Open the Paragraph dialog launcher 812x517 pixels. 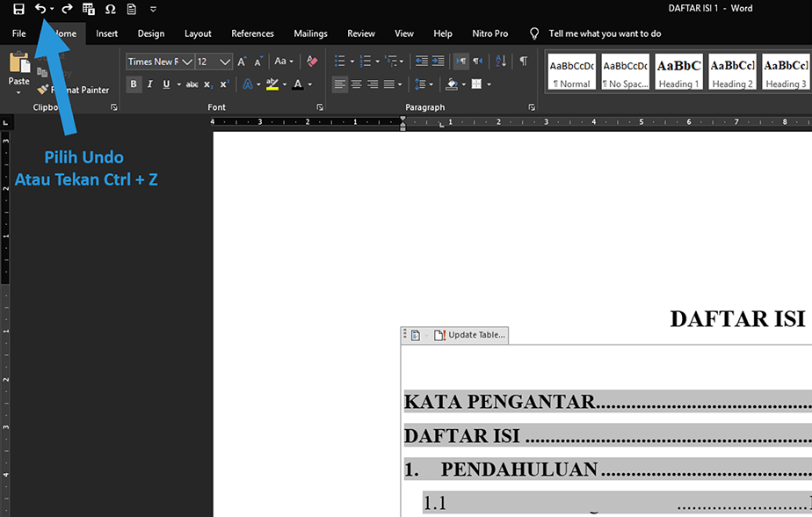click(532, 107)
